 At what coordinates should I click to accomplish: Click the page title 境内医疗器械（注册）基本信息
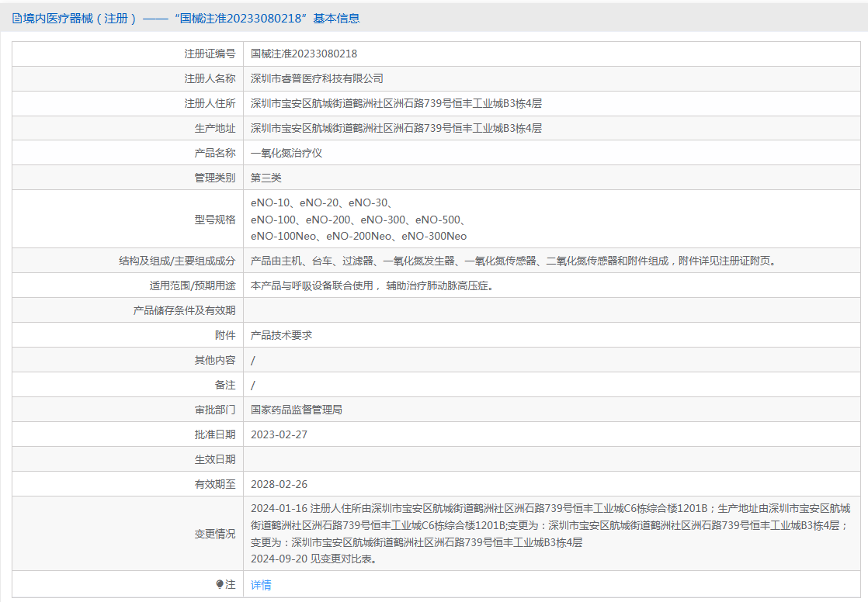tap(191, 19)
